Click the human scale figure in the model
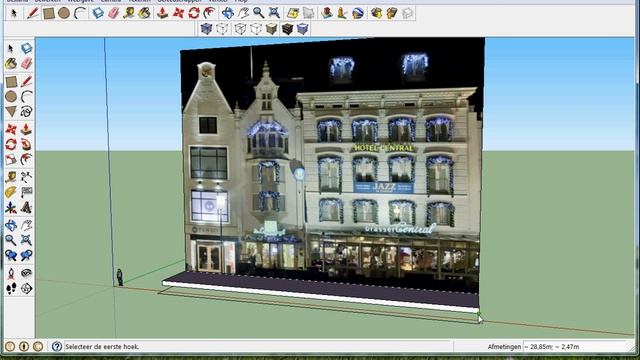The width and height of the screenshot is (640, 360). [x=120, y=277]
